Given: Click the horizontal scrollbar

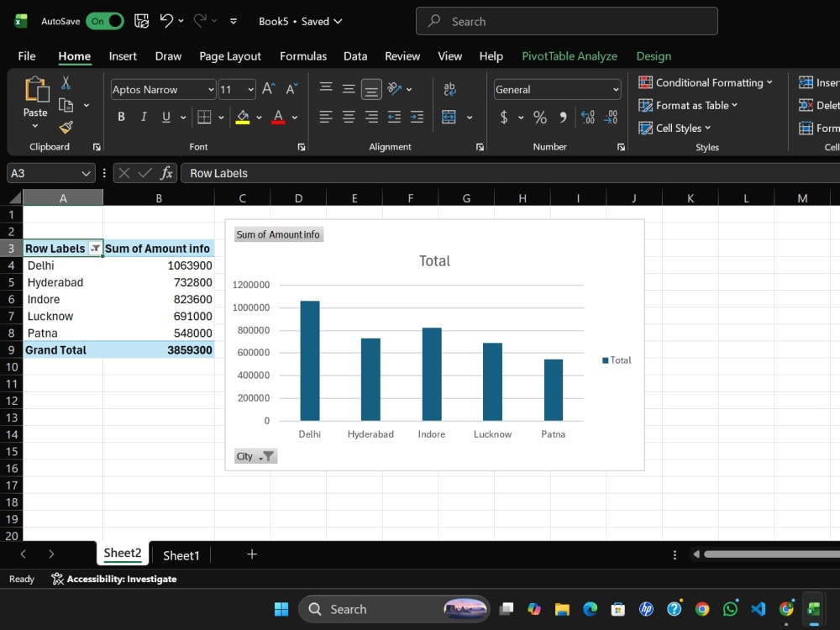Looking at the screenshot, I should pos(771,554).
